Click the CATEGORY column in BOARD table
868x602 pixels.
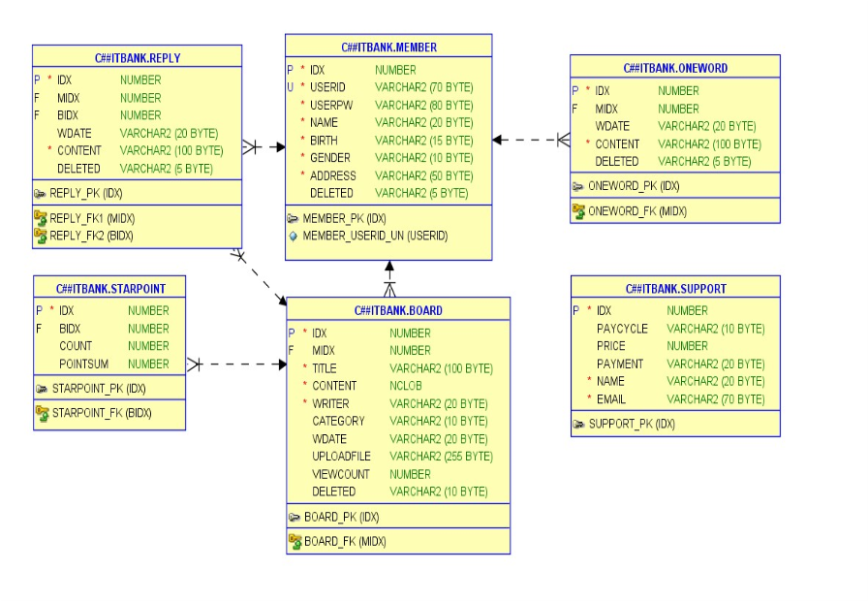[338, 422]
